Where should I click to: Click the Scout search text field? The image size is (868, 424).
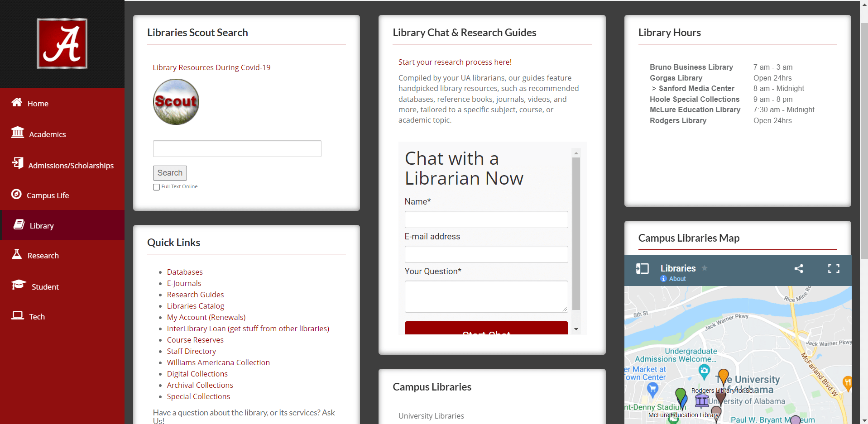(x=237, y=149)
